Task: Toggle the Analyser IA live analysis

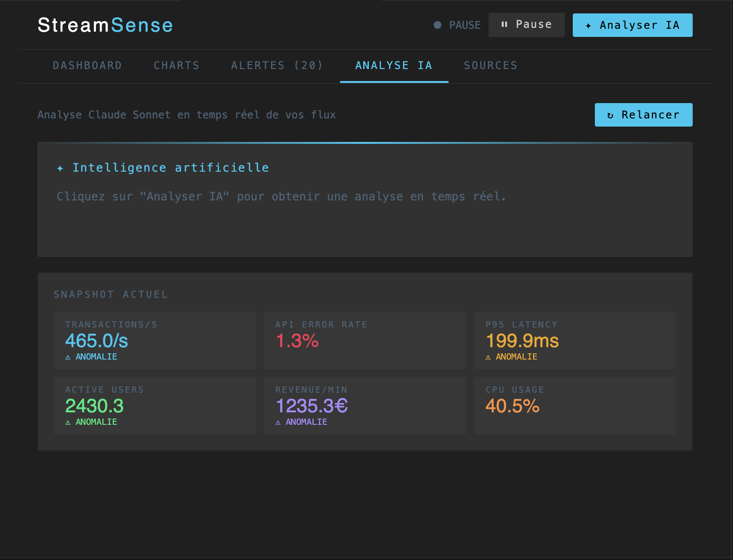Action: pyautogui.click(x=632, y=25)
